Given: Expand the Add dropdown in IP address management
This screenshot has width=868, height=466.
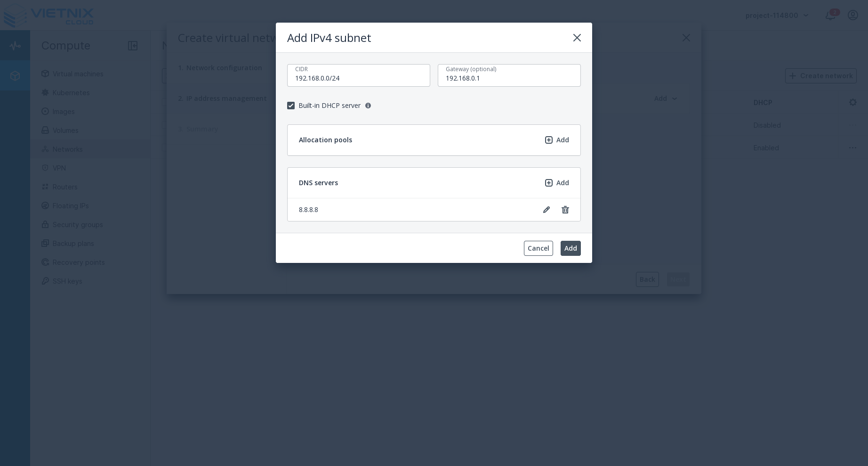Looking at the screenshot, I should tap(665, 98).
